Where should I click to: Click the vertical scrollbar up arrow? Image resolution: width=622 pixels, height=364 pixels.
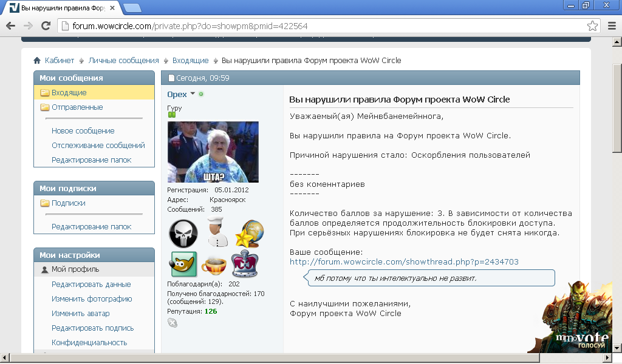point(617,42)
